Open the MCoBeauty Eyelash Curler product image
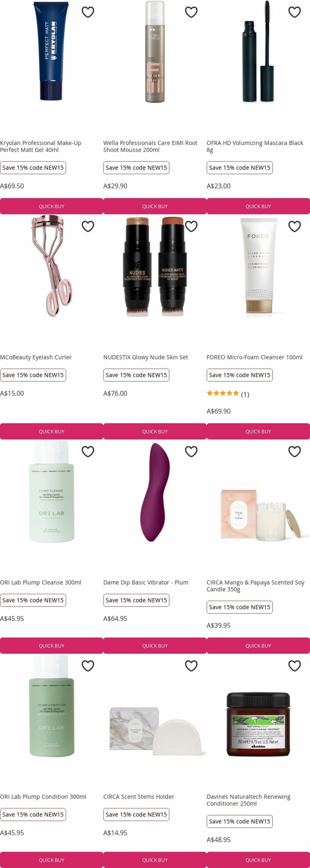The width and height of the screenshot is (310, 868). click(52, 266)
